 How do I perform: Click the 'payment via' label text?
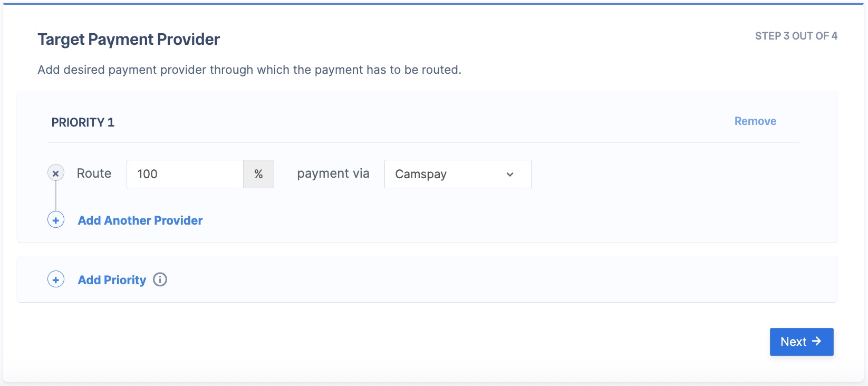333,173
